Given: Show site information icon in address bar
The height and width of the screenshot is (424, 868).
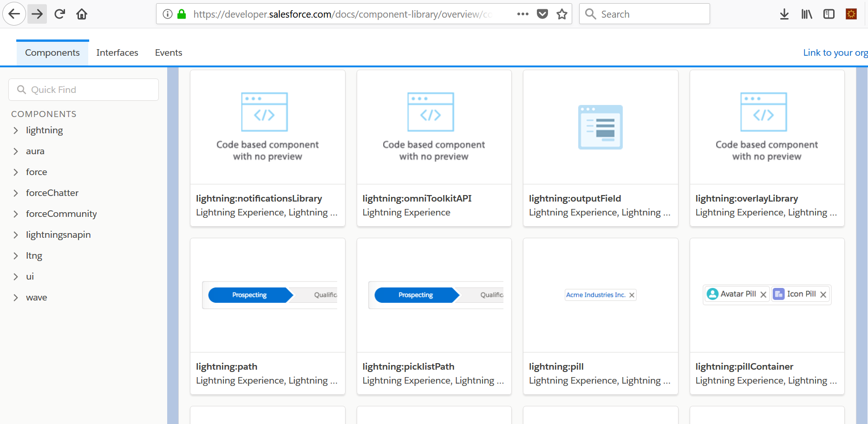Looking at the screenshot, I should (168, 14).
